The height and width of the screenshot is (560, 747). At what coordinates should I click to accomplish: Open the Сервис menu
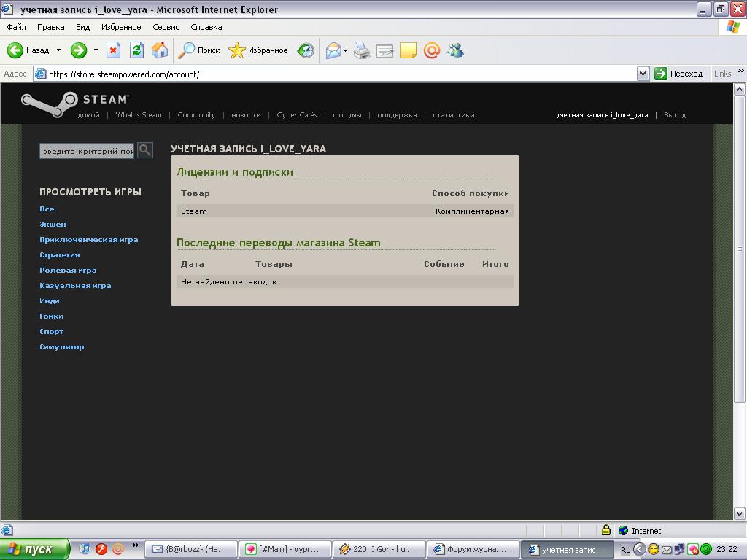click(x=166, y=27)
